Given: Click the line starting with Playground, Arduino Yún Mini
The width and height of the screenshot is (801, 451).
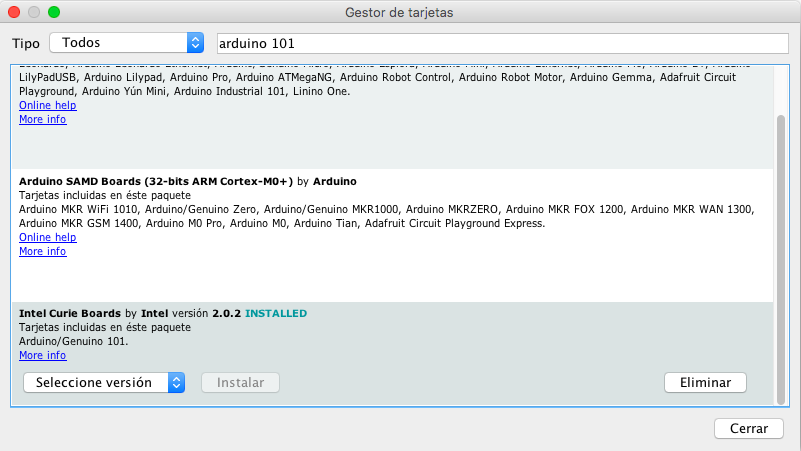Looking at the screenshot, I should click(x=184, y=91).
